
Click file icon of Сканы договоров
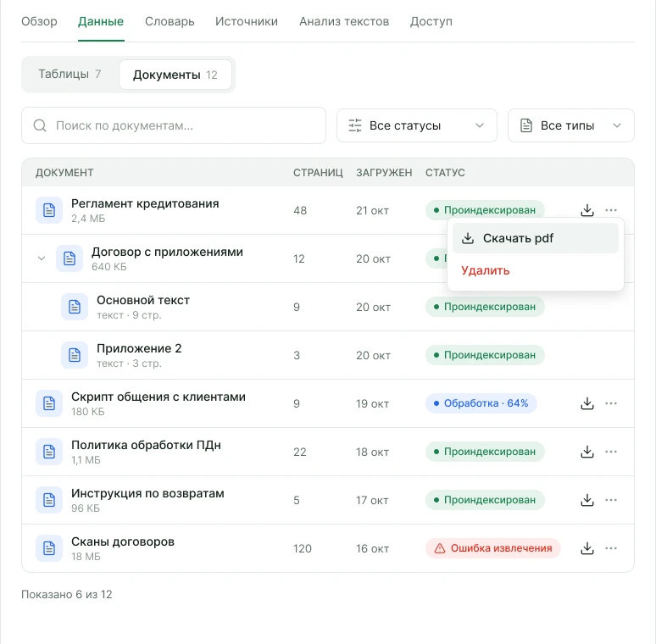pyautogui.click(x=49, y=548)
